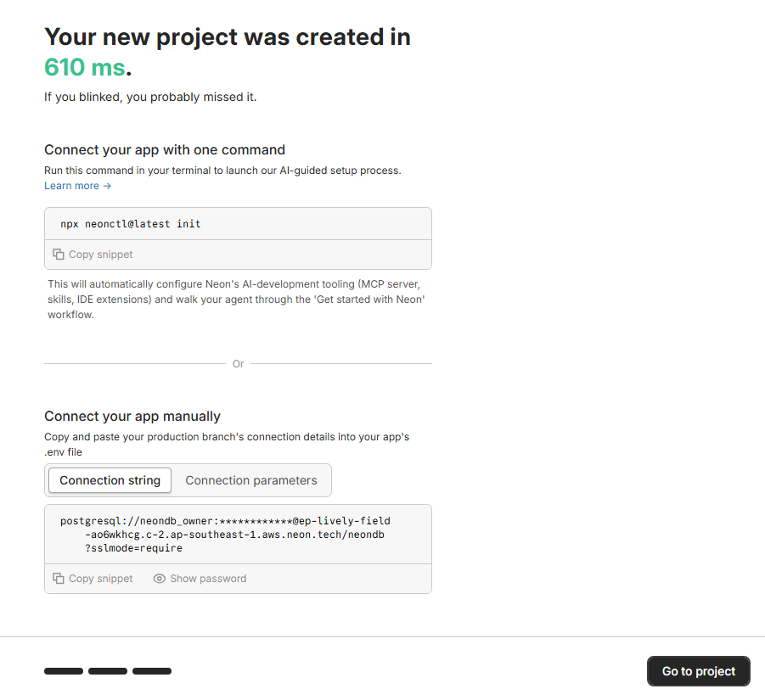Click the green 610 ms text
This screenshot has height=700, width=765.
click(85, 67)
